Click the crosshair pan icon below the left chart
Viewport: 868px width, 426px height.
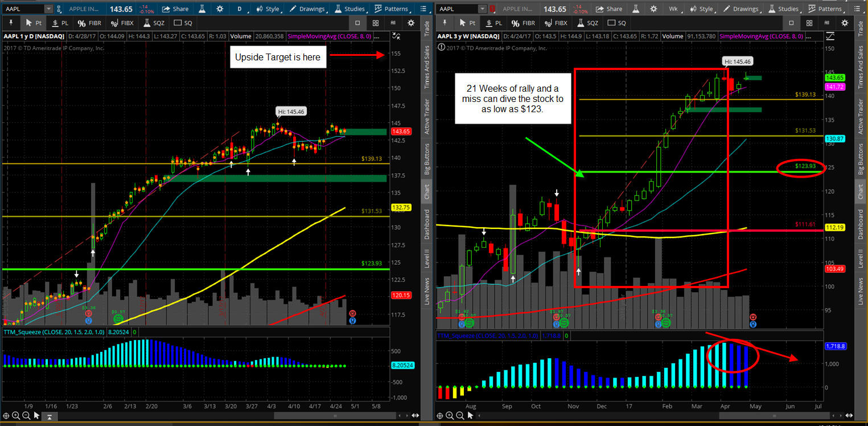(x=6, y=416)
